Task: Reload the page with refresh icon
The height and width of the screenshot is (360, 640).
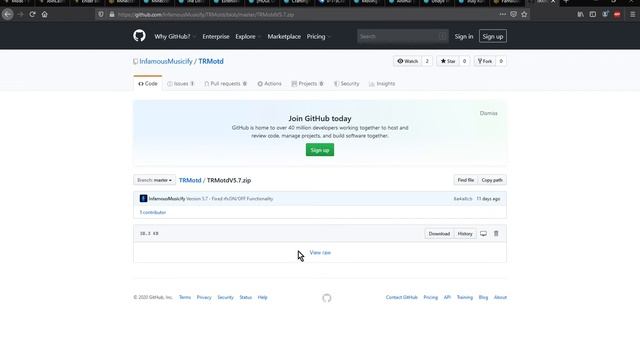Action: click(32, 14)
